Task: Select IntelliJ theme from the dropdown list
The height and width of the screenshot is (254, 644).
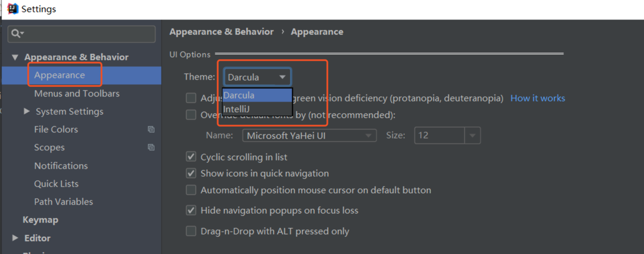Action: click(x=237, y=109)
